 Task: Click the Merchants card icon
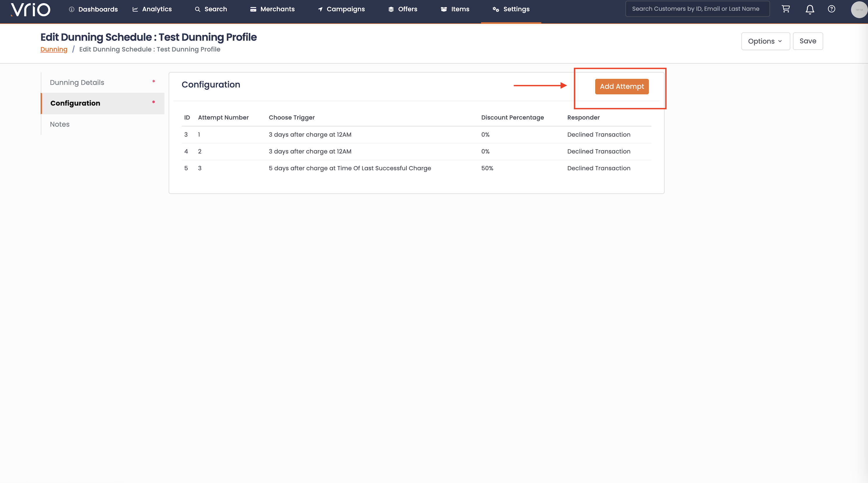[x=253, y=9]
